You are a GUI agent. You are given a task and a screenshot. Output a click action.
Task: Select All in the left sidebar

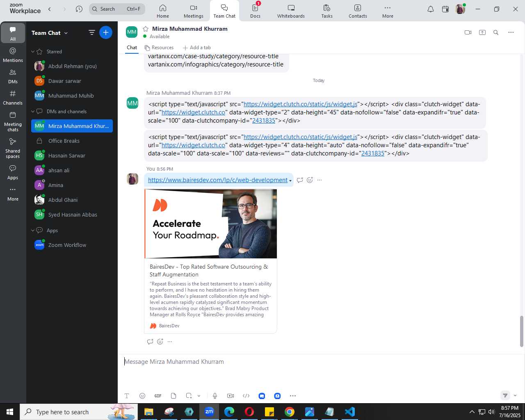[13, 33]
